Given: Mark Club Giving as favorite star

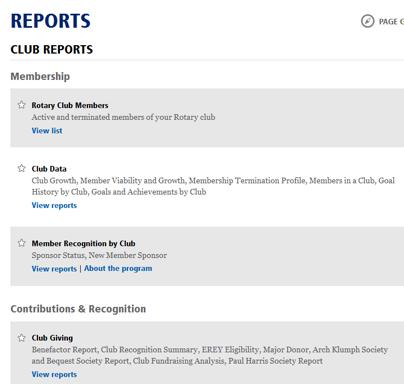Looking at the screenshot, I should point(21,338).
